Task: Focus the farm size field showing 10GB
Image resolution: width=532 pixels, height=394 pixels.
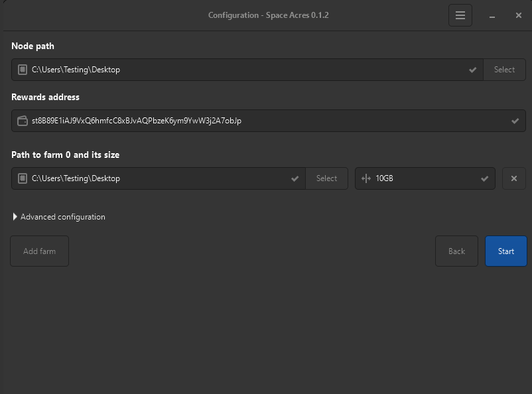Action: coord(425,178)
